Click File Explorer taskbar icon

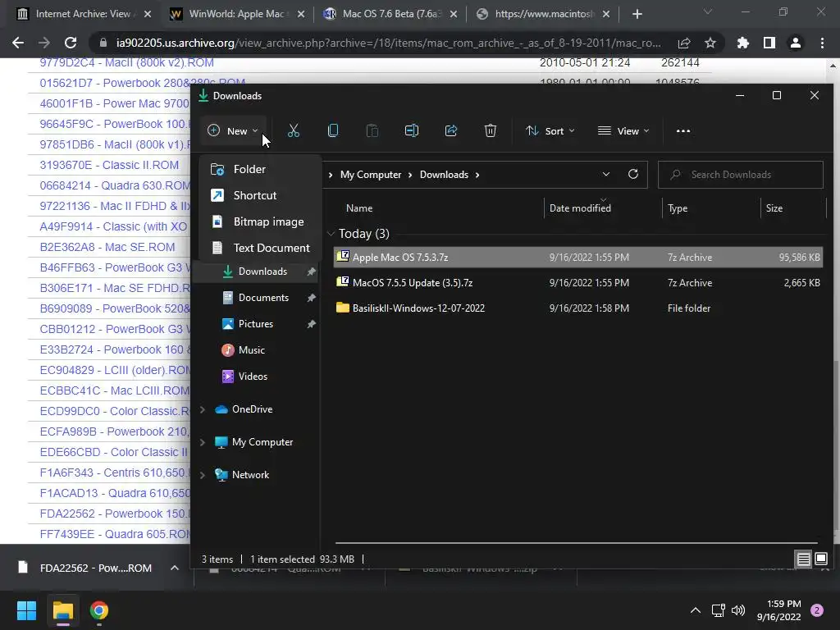tap(62, 610)
